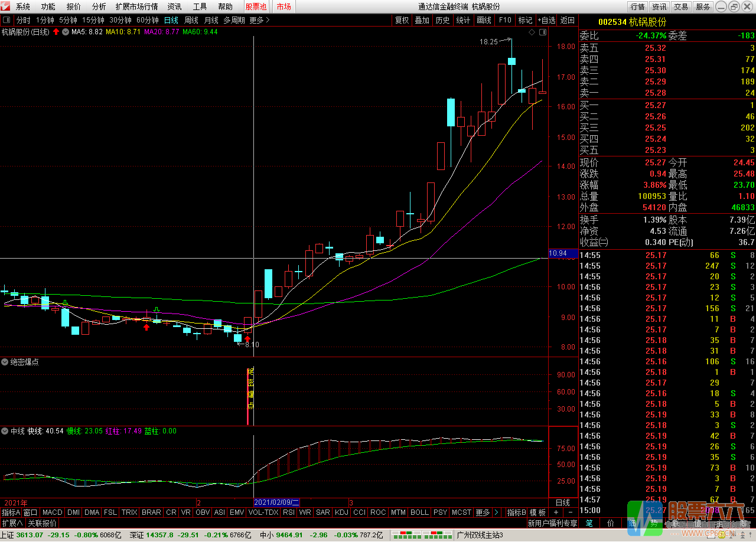The image size is (756, 542).
Task: Click the 返回 back button
Action: pyautogui.click(x=568, y=19)
